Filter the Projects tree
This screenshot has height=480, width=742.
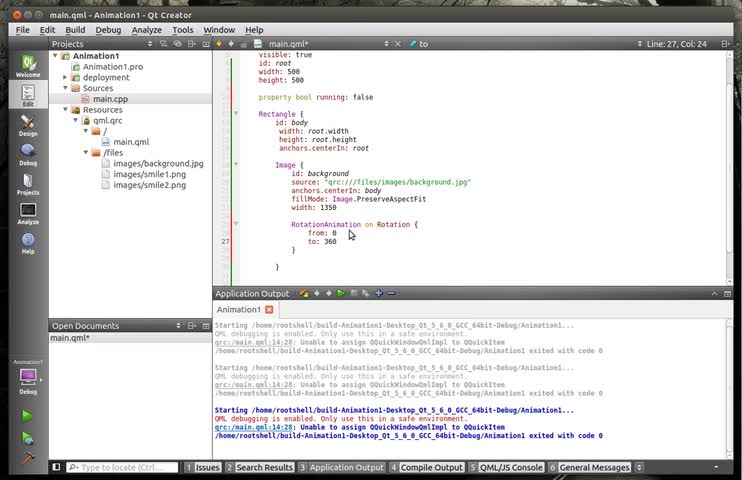[163, 44]
